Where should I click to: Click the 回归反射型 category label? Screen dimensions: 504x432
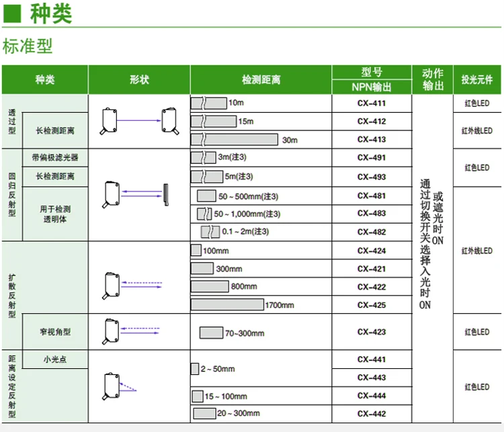click(12, 195)
